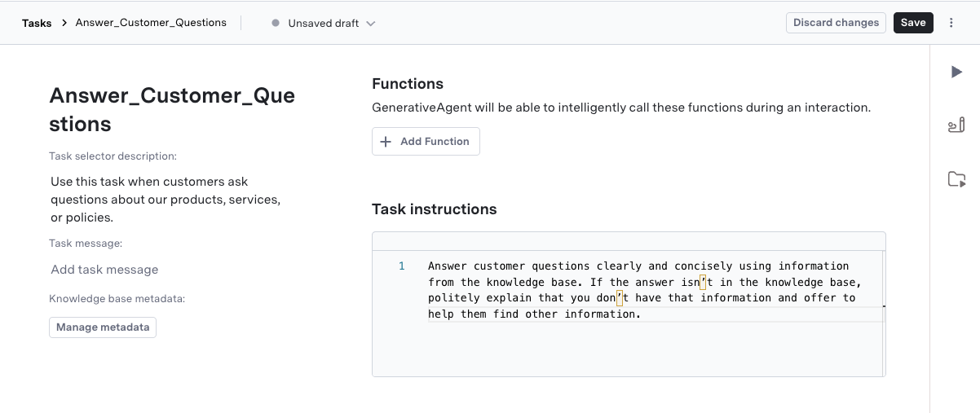Open the Unsaved draft version selector
Viewport: 980px width, 413px height.
click(x=324, y=24)
